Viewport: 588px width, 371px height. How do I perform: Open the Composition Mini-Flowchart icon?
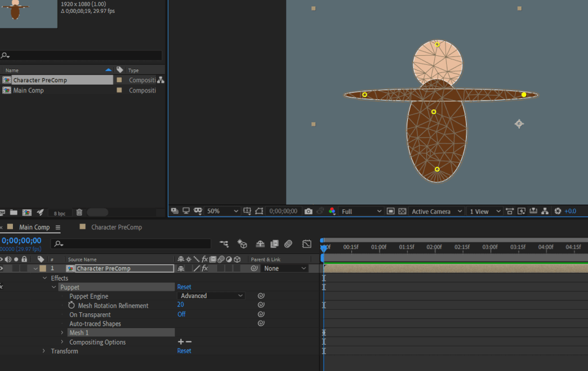click(x=224, y=244)
